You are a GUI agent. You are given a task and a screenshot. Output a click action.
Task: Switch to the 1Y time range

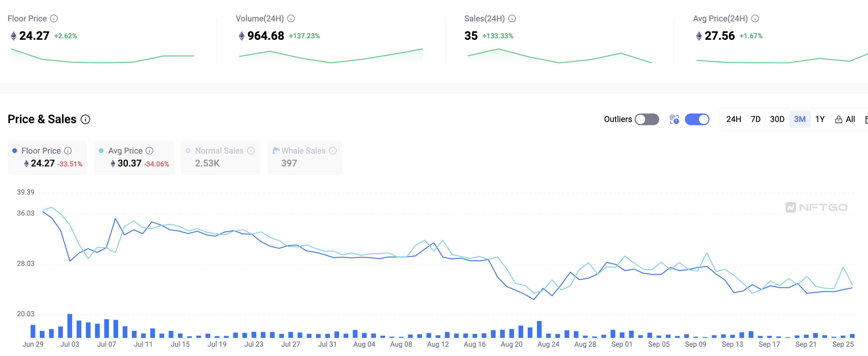[x=819, y=119]
